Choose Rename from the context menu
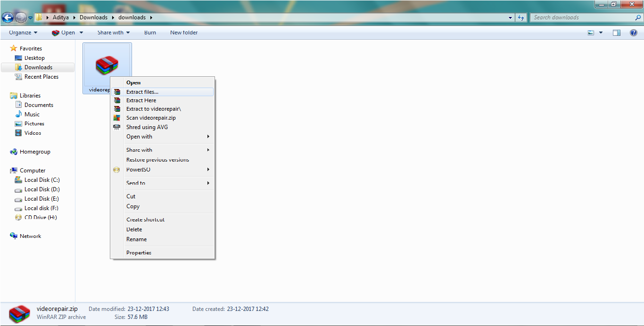Screen dimensions: 644x326 coord(162,239)
